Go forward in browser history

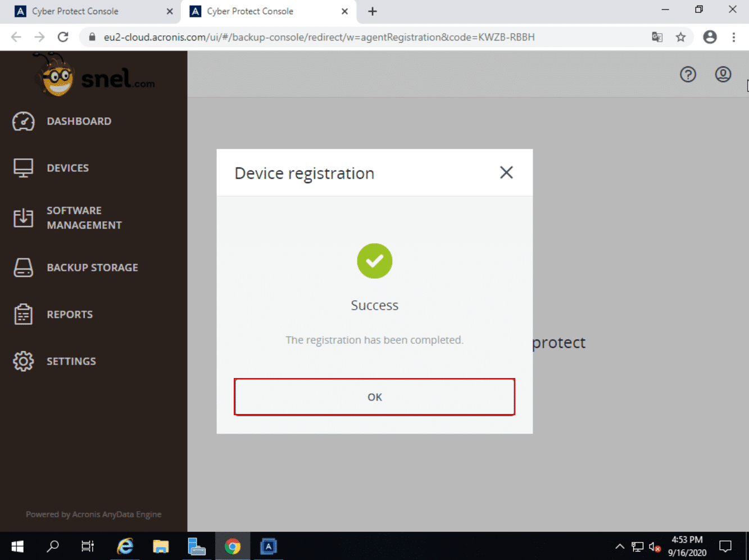pos(39,37)
